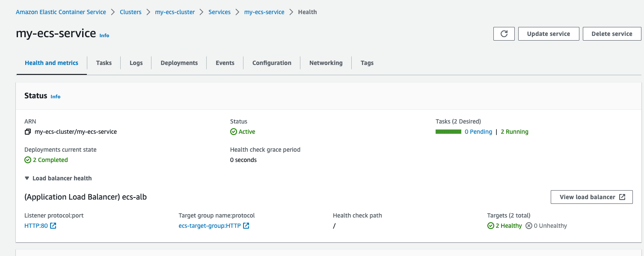644x256 pixels.
Task: Navigate to Clusters via the breadcrumb
Action: (x=131, y=12)
